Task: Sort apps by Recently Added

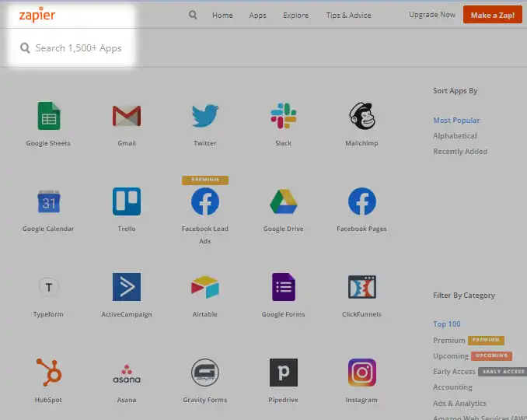Action: [460, 152]
